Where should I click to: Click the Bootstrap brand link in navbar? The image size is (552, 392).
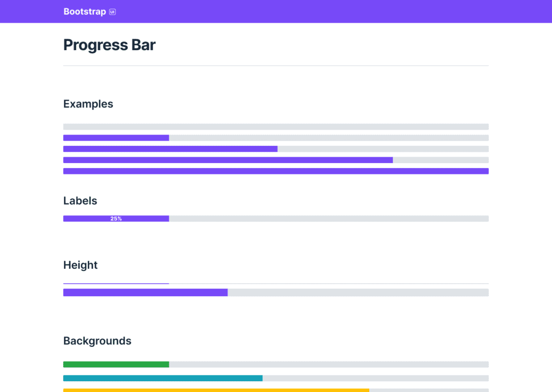pyautogui.click(x=85, y=11)
